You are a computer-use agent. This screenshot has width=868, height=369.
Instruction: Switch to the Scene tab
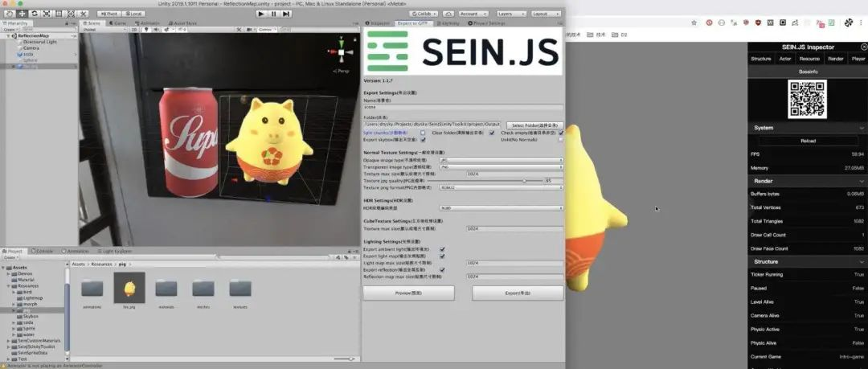[x=92, y=23]
